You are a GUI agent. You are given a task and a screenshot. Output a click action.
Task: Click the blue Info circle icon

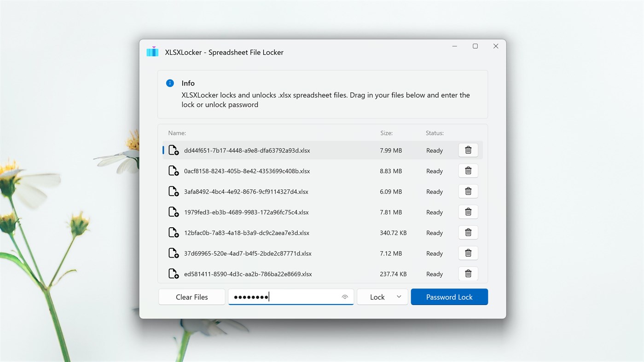click(169, 83)
